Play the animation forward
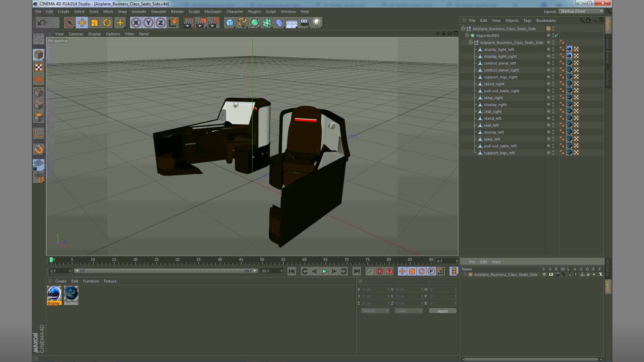 pyautogui.click(x=324, y=271)
